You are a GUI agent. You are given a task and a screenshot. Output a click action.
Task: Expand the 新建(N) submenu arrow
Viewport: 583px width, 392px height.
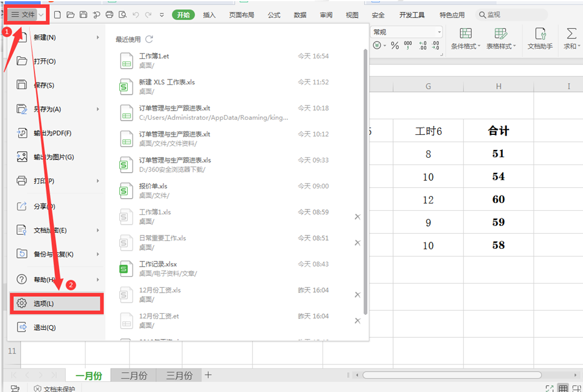coord(98,37)
